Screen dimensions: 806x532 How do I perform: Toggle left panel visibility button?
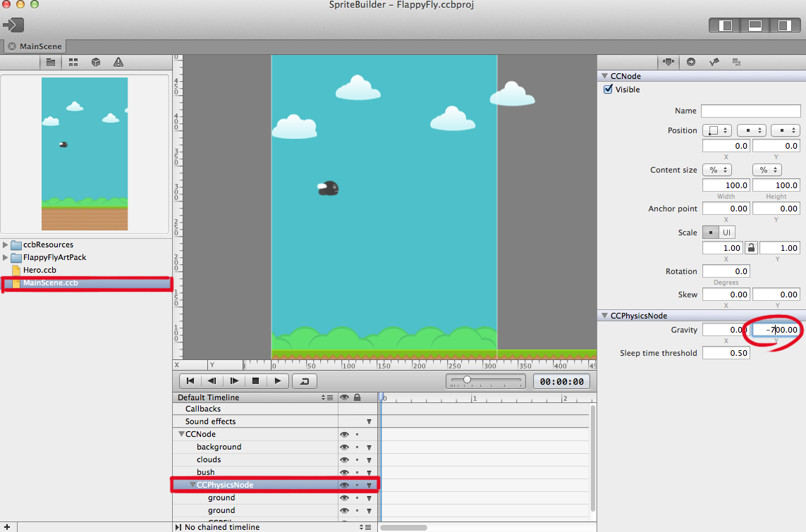[x=726, y=25]
